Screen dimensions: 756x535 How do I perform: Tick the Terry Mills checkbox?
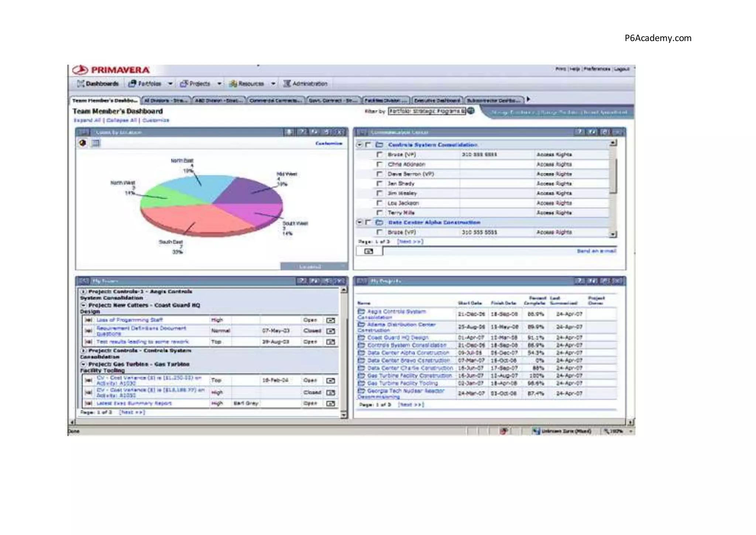[379, 212]
